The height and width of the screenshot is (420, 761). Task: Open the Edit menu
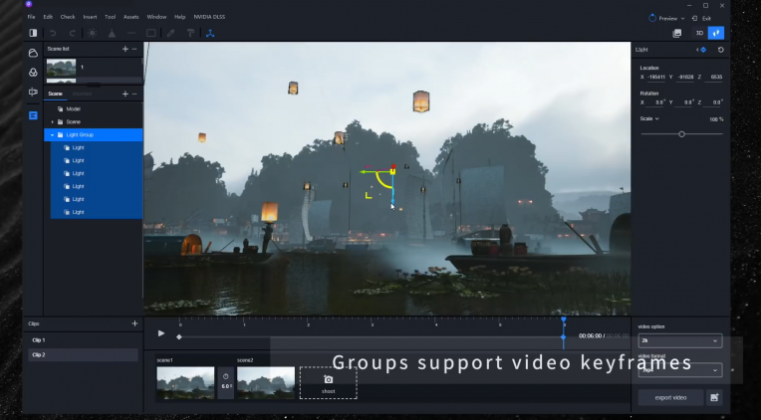click(x=48, y=17)
